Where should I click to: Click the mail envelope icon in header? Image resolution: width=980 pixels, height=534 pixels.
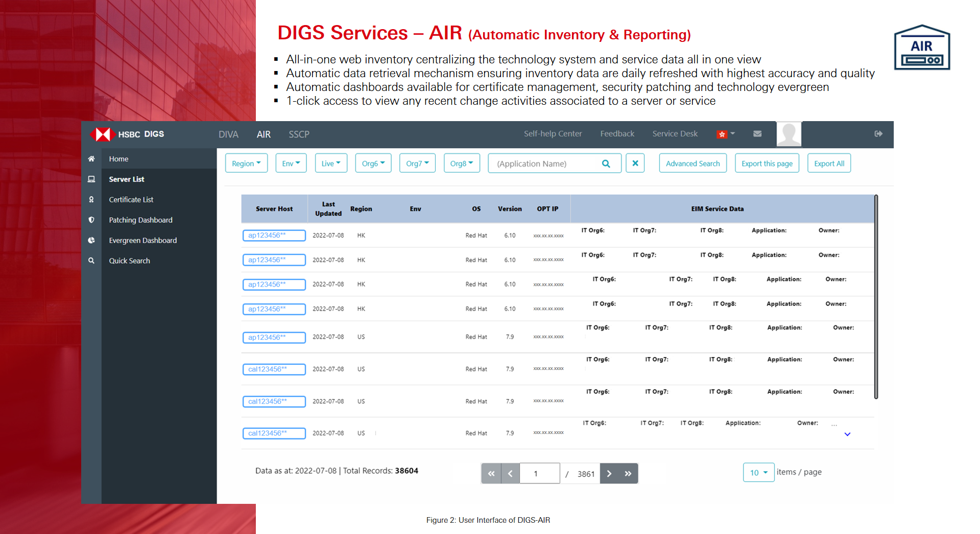coord(757,134)
